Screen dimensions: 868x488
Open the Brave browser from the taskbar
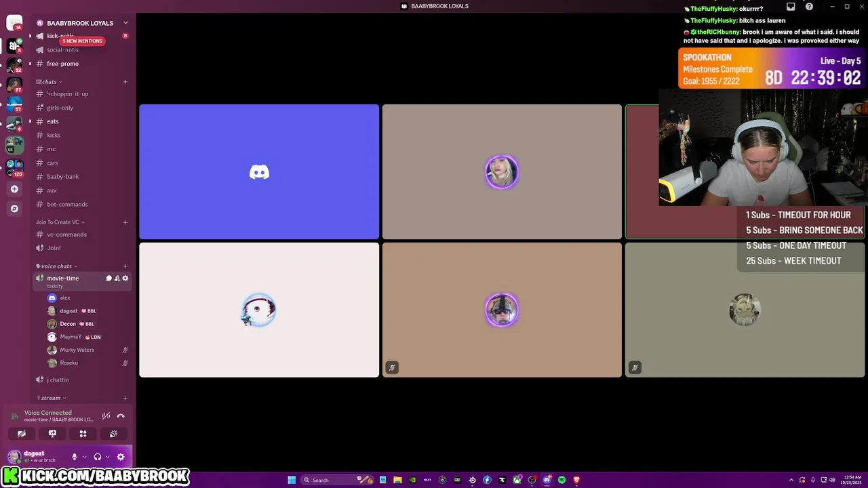[x=576, y=480]
